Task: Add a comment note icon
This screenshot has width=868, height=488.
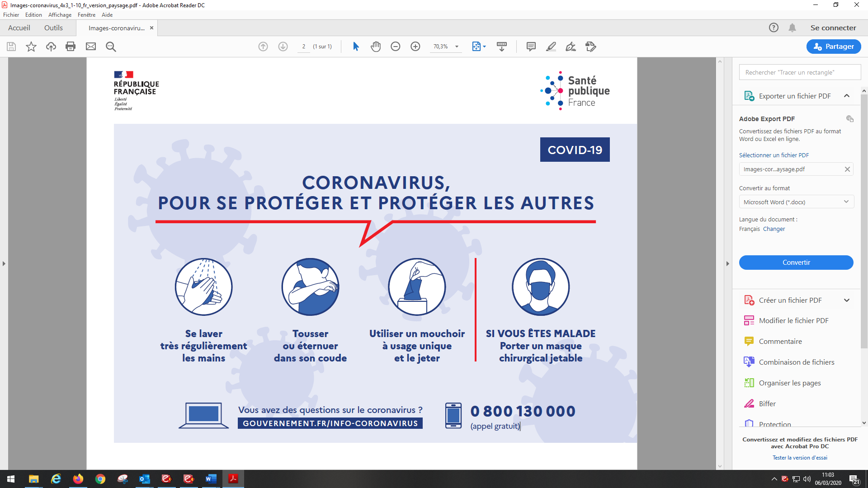Action: point(531,47)
